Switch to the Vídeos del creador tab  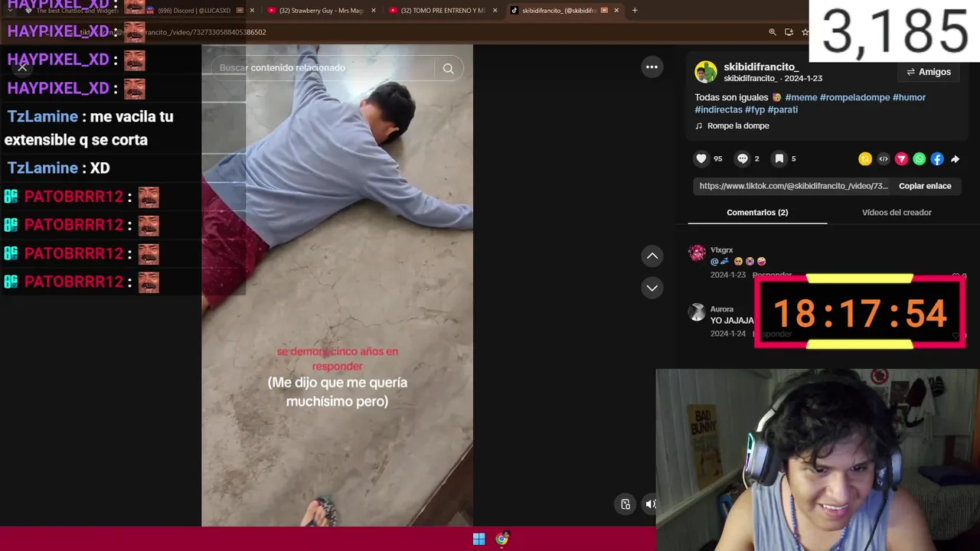[897, 212]
